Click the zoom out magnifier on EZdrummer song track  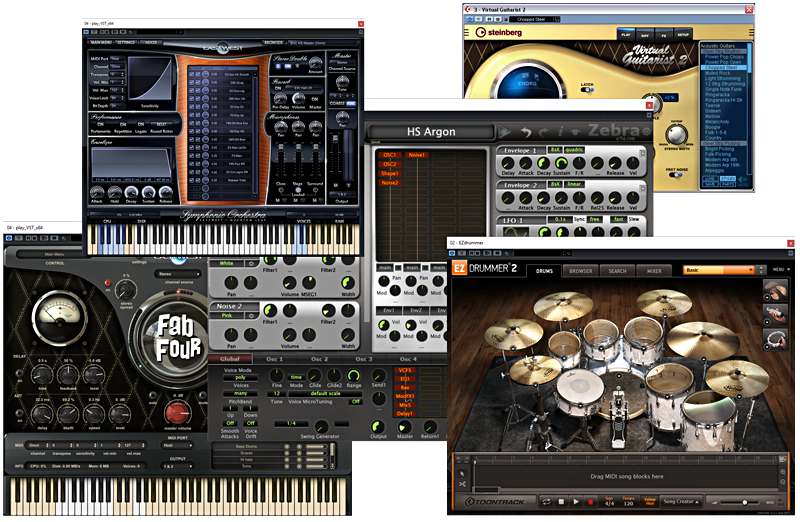(783, 482)
